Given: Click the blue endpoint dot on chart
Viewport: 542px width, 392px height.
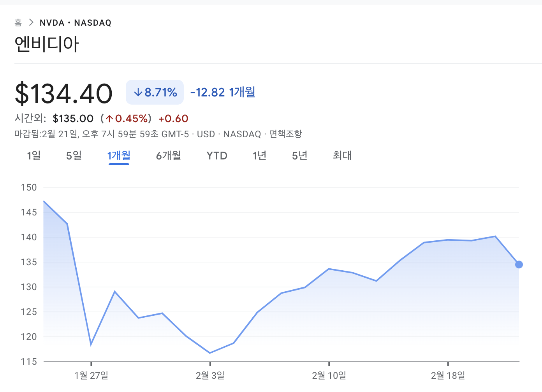Looking at the screenshot, I should [x=519, y=264].
